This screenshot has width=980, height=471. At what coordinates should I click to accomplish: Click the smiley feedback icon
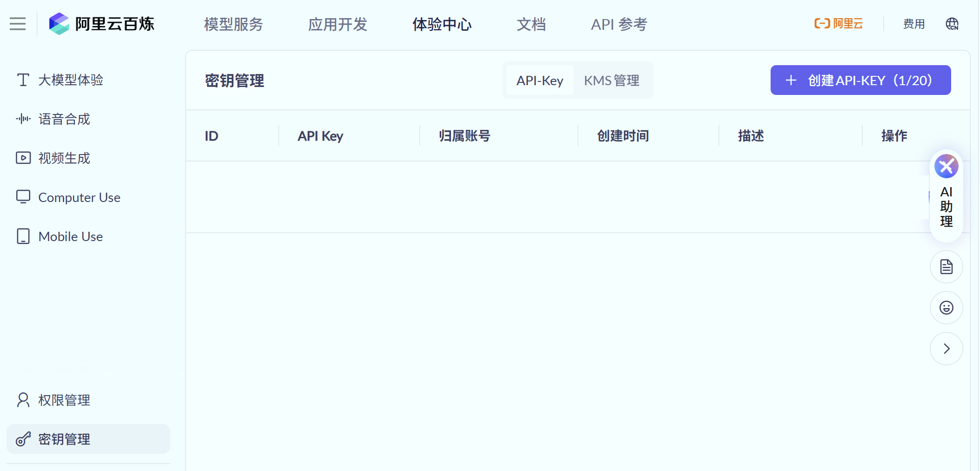[946, 308]
